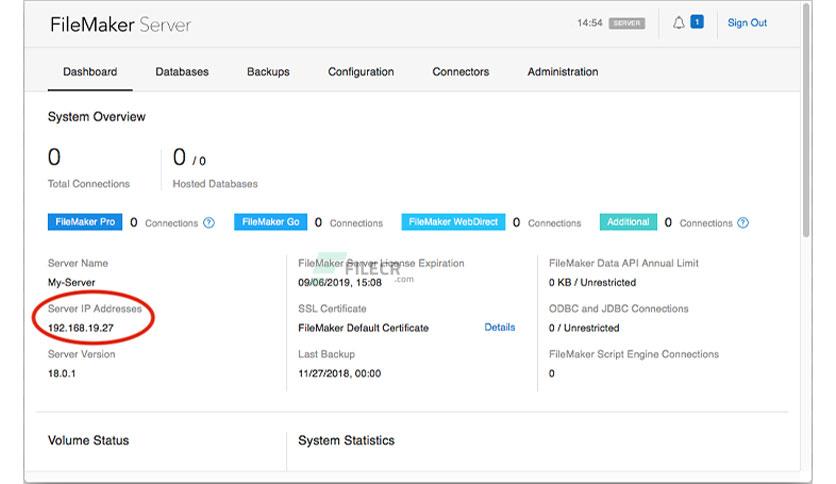Open the notifications bell icon

678,23
